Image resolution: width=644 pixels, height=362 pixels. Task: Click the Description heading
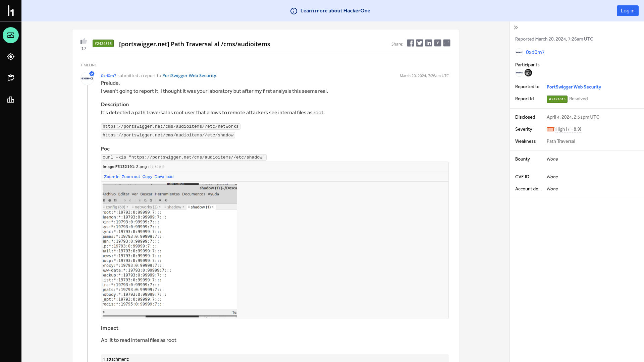point(115,105)
